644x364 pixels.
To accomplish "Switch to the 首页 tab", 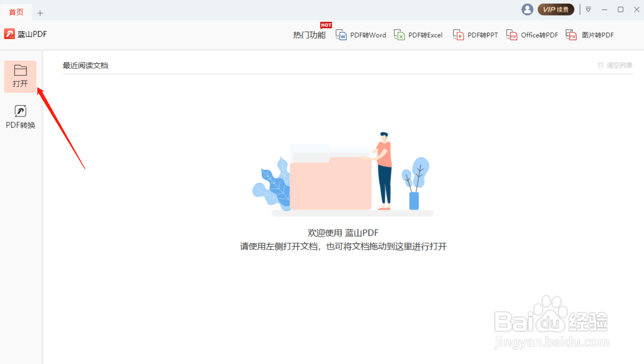I will 16,12.
